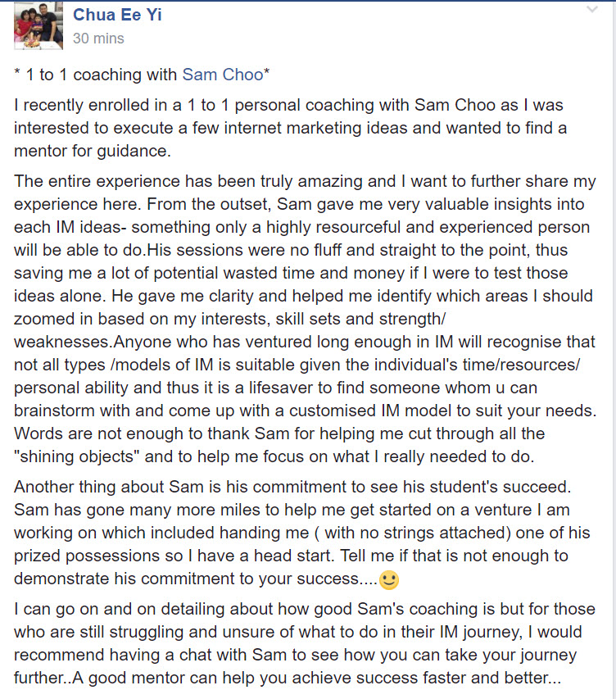Image resolution: width=616 pixels, height=699 pixels.
Task: Click Chua Ee Yi's profile picture
Action: [38, 26]
